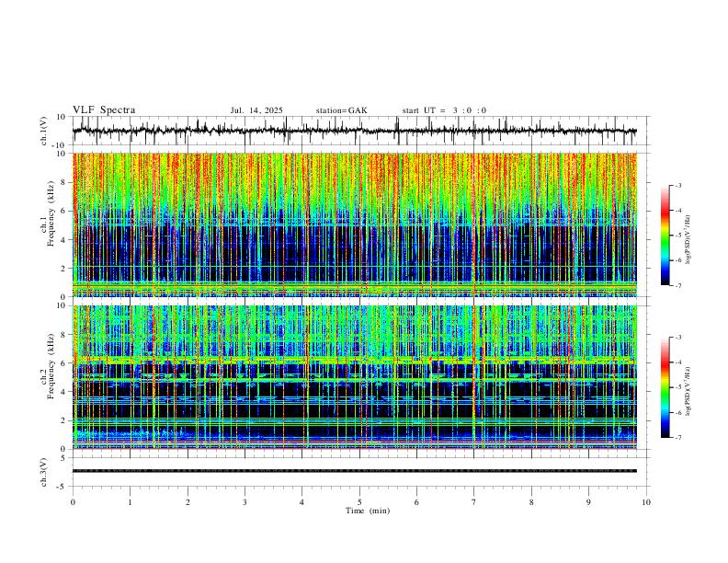The image size is (728, 563).
Task: Click the ch.2 spectrogram panel
Action: (x=354, y=377)
